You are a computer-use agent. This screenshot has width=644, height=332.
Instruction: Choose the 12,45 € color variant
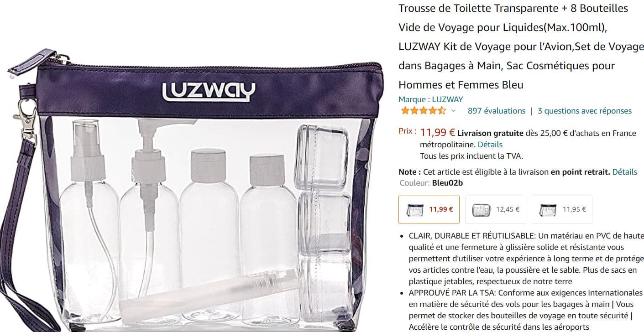[x=496, y=209]
